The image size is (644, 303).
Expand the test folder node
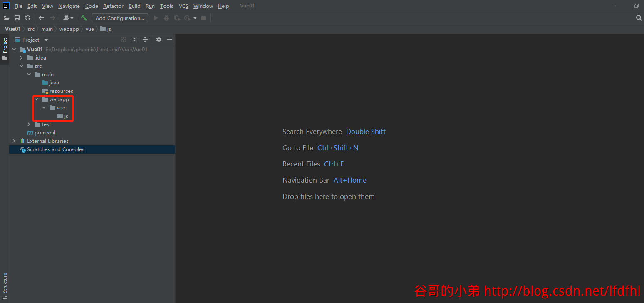(x=29, y=124)
